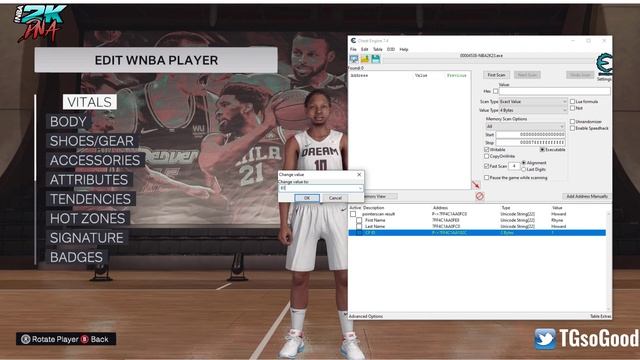Viewport: 640px width, 360px height.
Task: Click the Cheat Engine title bar icon
Action: [353, 41]
